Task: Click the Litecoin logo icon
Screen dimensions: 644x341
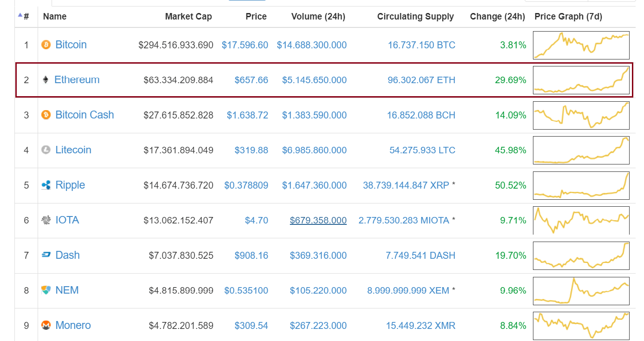Action: coord(46,150)
